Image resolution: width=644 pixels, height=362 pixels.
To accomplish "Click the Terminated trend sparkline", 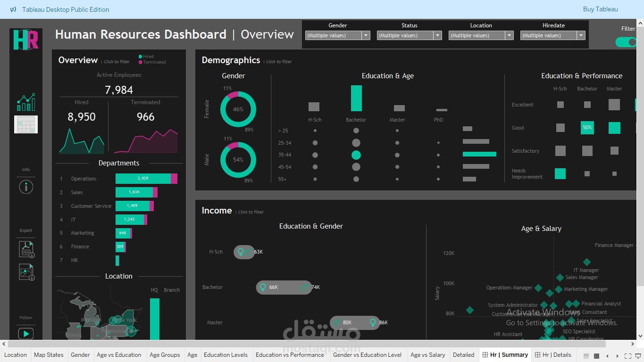I will [146, 141].
